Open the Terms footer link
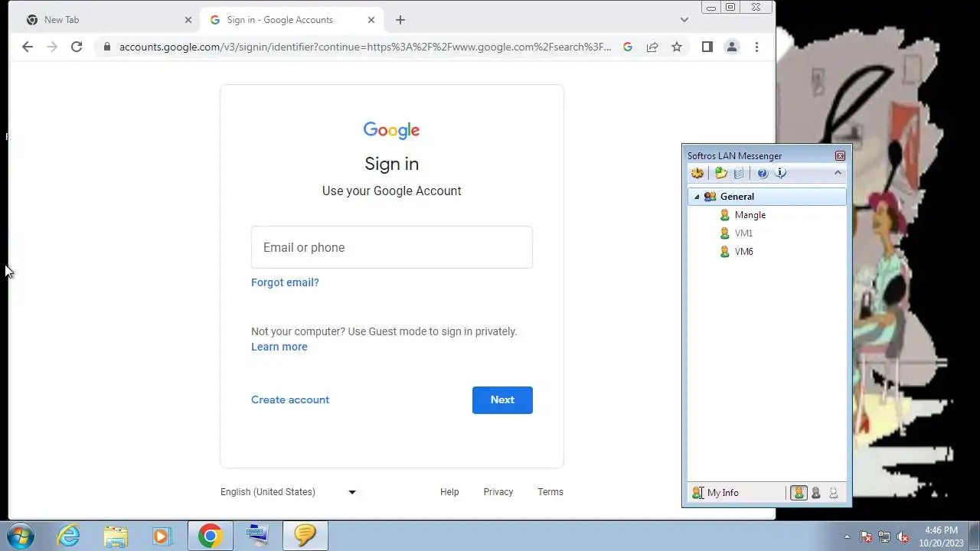980x551 pixels. 550,492
